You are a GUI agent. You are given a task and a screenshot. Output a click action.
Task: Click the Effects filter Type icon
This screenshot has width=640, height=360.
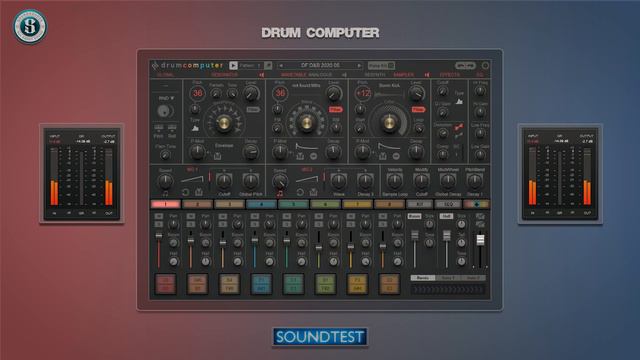click(459, 101)
